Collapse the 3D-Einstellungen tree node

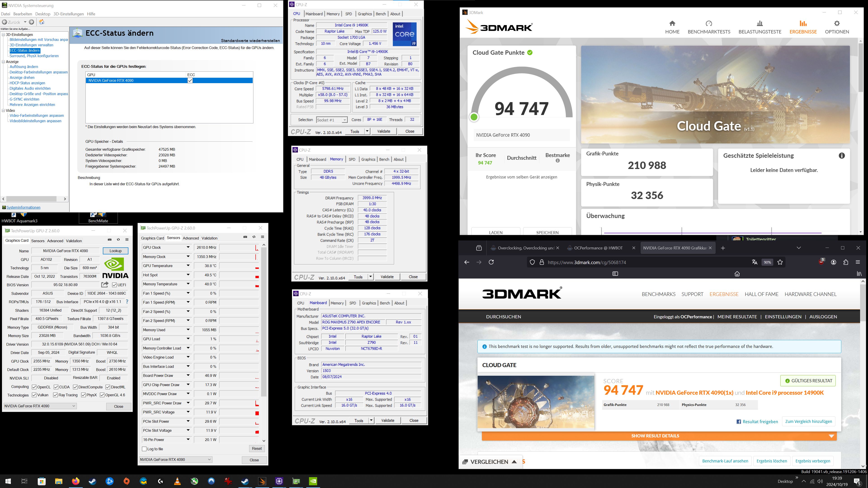click(3, 34)
